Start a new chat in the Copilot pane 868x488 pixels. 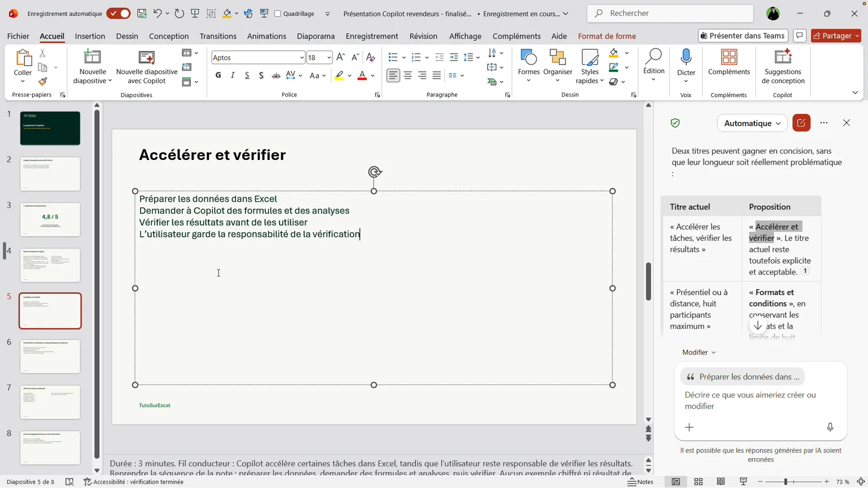coord(801,123)
